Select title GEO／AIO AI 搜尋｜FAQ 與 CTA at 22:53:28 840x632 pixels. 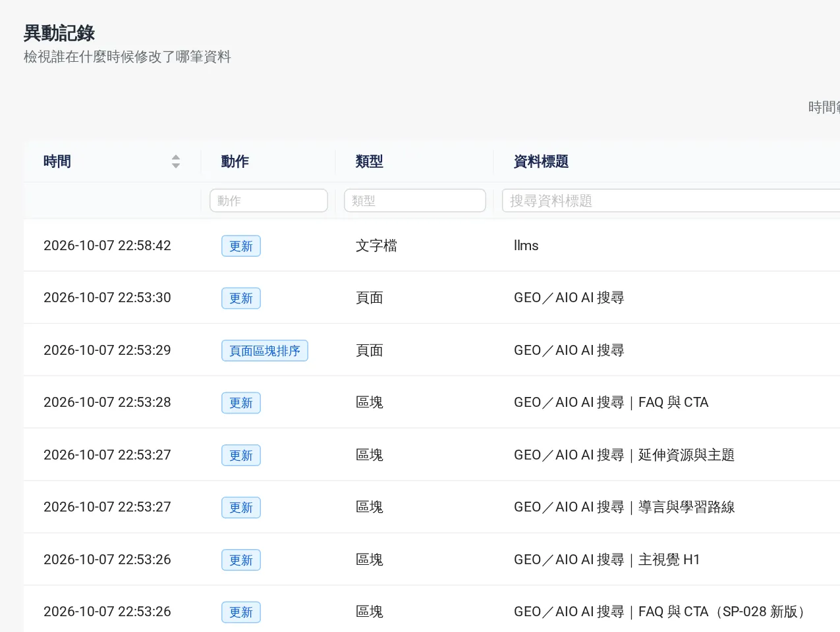pyautogui.click(x=611, y=402)
